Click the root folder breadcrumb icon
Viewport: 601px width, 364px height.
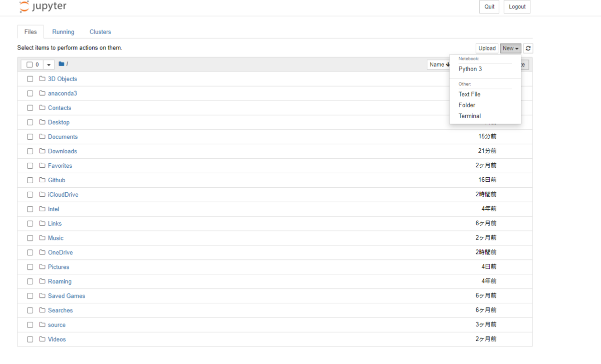62,64
